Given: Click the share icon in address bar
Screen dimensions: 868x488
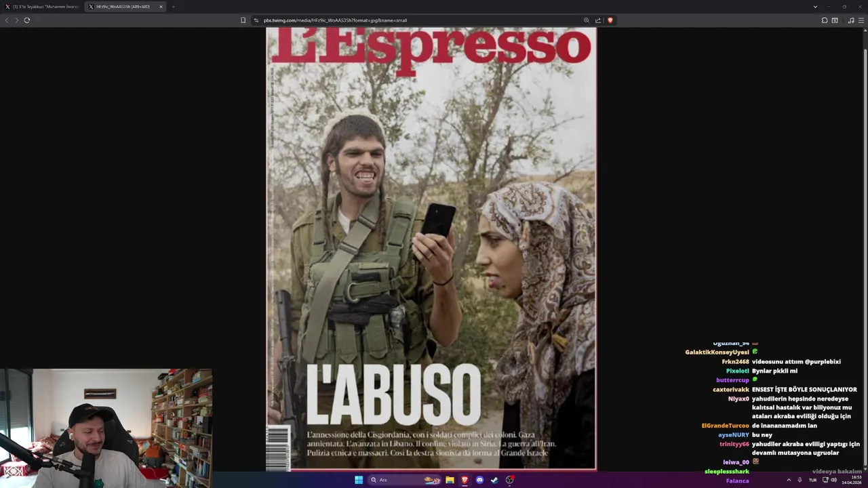Looking at the screenshot, I should click(598, 20).
